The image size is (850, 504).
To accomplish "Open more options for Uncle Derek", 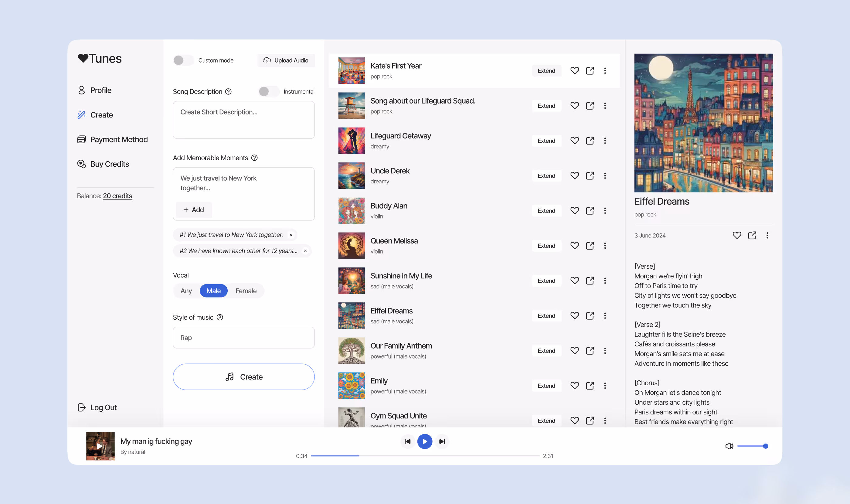I will tap(605, 175).
